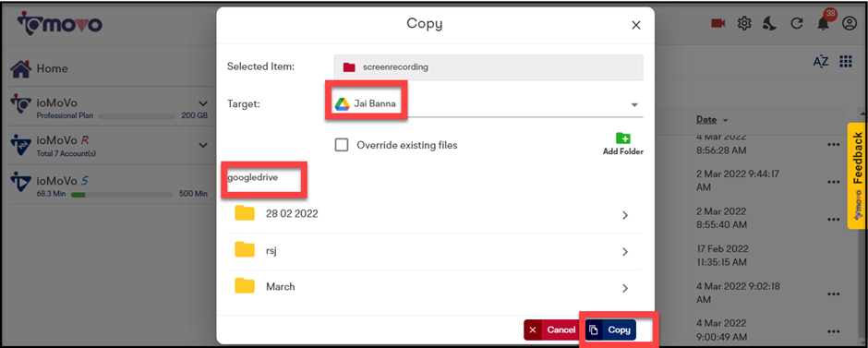
Task: Open options for 2 Mar 2022 8:55:40 AM row
Action: click(834, 220)
